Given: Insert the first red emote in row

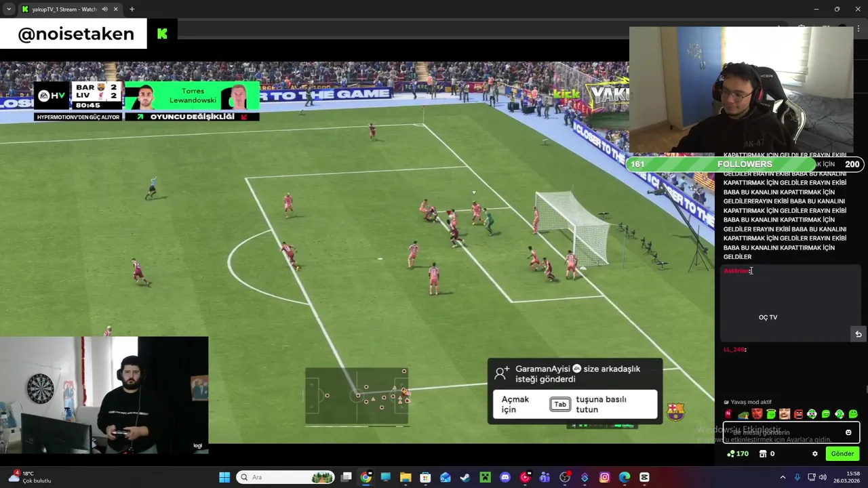Looking at the screenshot, I should pos(729,414).
